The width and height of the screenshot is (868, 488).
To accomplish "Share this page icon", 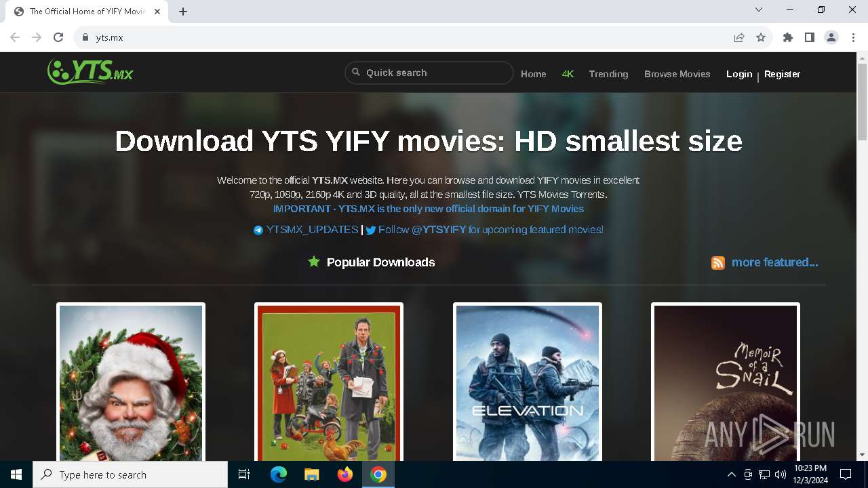I will [739, 37].
